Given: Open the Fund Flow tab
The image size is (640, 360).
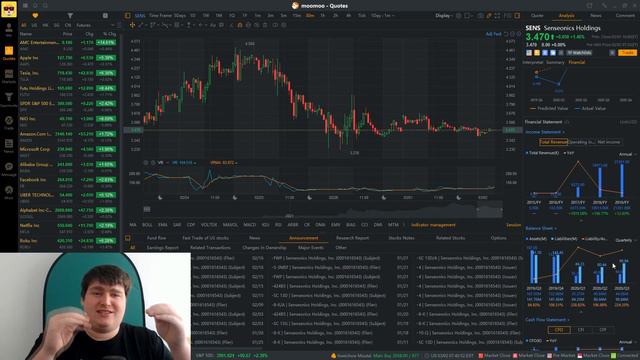Looking at the screenshot, I should (156, 238).
